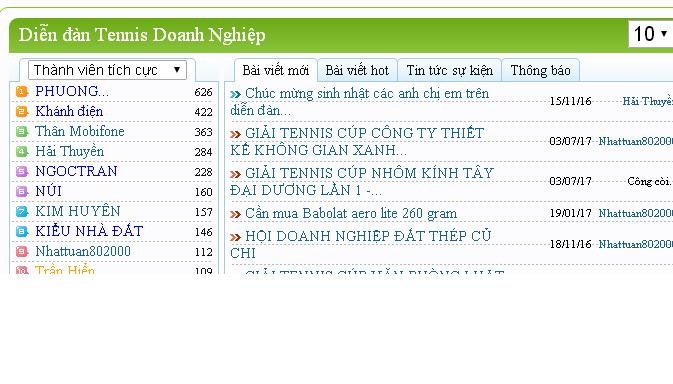673x384 pixels.
Task: Open post Cần mua Babolat aero lite
Action: click(351, 213)
